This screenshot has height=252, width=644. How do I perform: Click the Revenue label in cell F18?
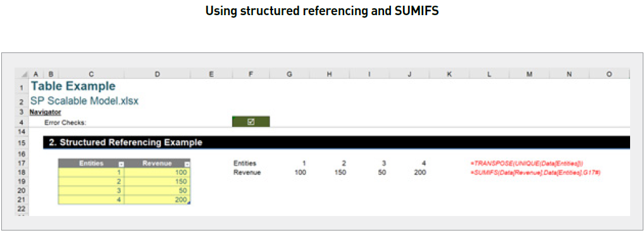(247, 172)
